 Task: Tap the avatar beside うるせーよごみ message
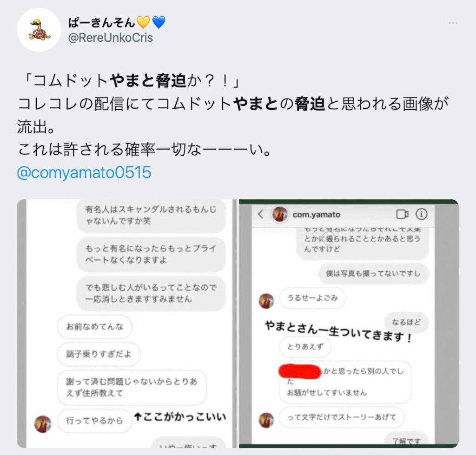(266, 301)
